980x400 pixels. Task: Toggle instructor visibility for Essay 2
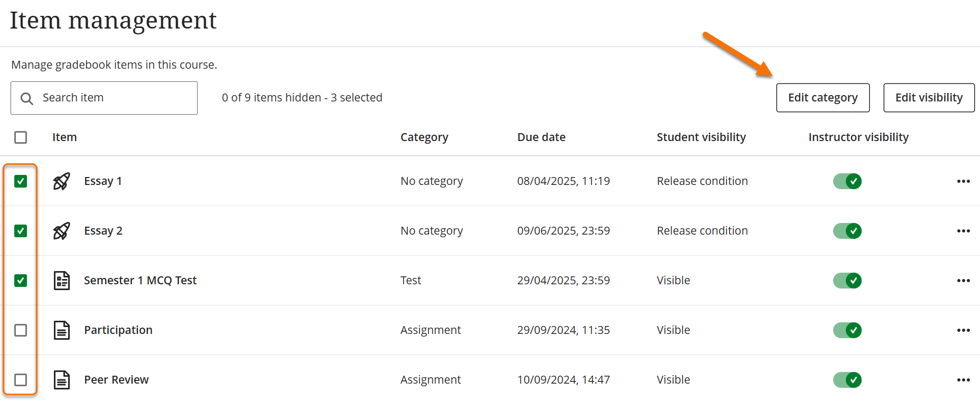847,231
